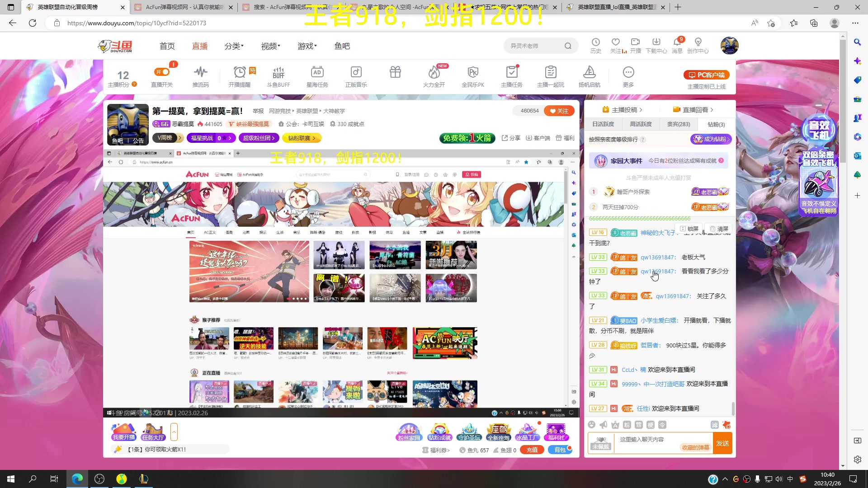Switch to the 钻粉 tab
The height and width of the screenshot is (488, 868).
click(x=716, y=124)
